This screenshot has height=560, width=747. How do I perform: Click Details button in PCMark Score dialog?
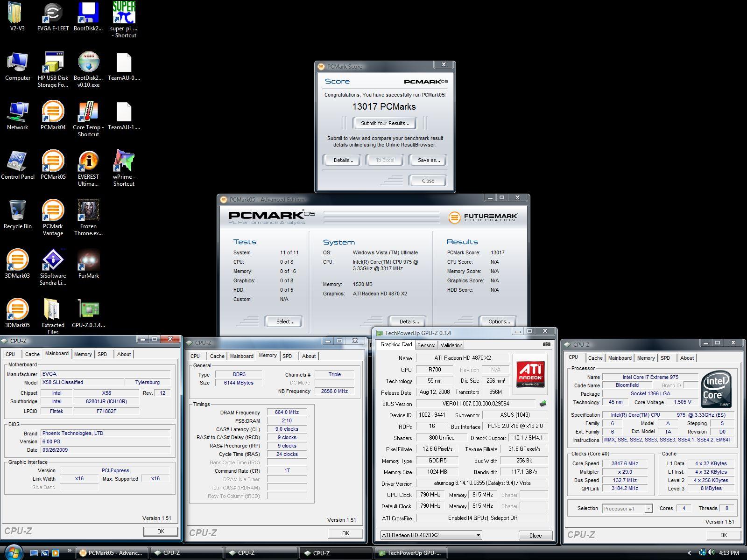(x=343, y=160)
